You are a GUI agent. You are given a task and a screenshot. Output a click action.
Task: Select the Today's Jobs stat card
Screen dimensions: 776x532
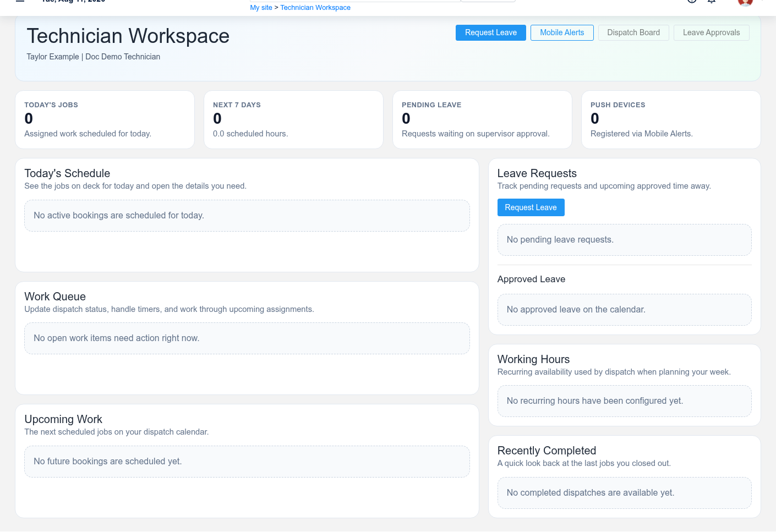click(105, 119)
